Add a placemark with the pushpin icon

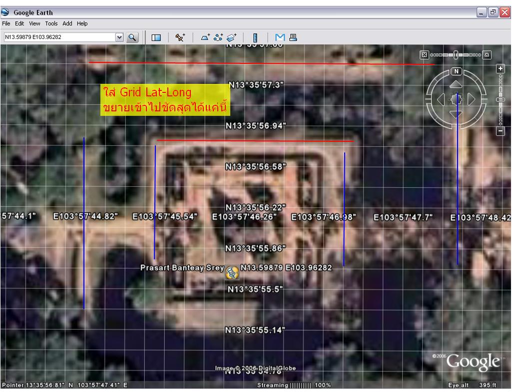[x=180, y=37]
